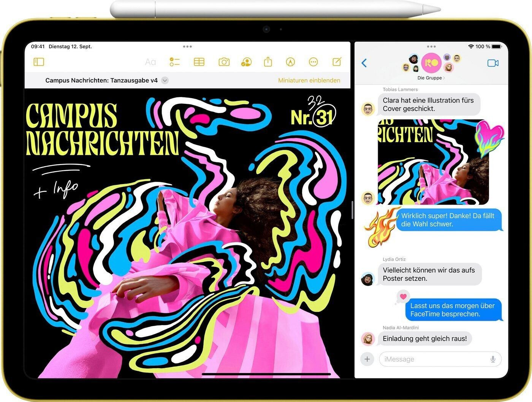Tap Nadia Al-Mardini's avatar
This screenshot has height=402, width=532.
click(x=368, y=339)
